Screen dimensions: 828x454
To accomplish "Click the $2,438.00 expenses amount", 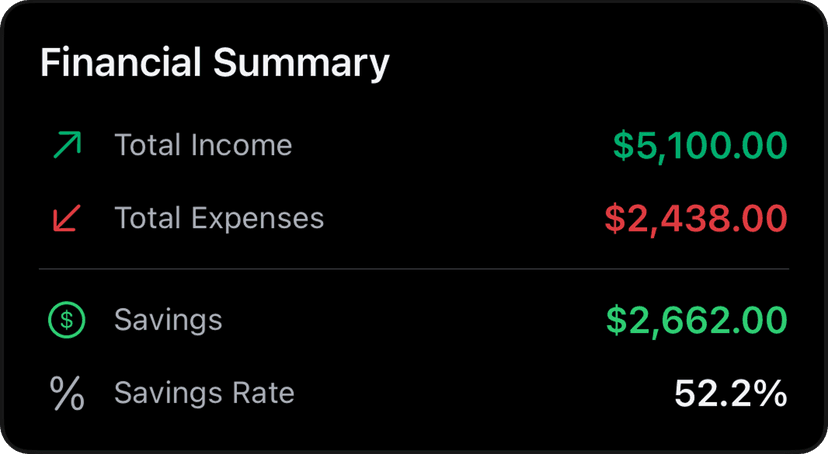I will pos(696,219).
